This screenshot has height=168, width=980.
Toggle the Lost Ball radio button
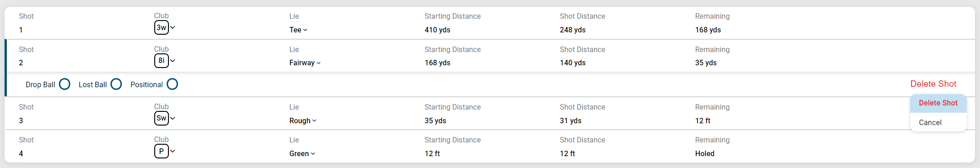tap(116, 84)
